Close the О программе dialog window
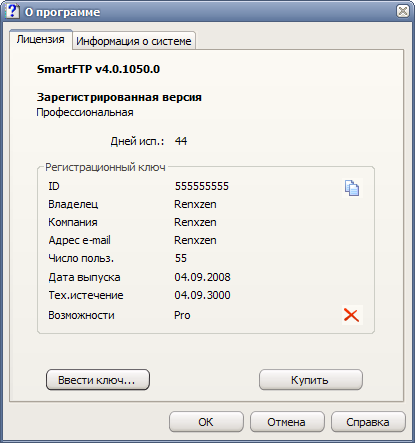Screen dimensions: 415x443 (x=403, y=11)
